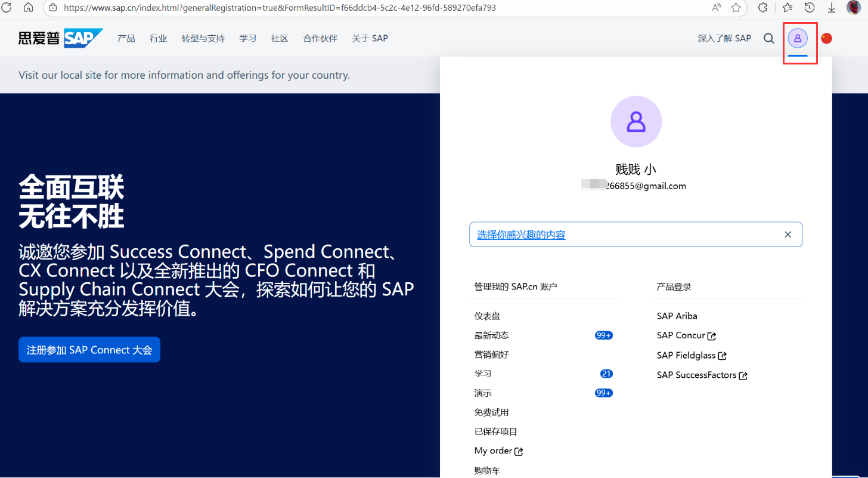Click the SAP Fieldglass external link icon
Image resolution: width=868 pixels, height=478 pixels.
tap(722, 356)
